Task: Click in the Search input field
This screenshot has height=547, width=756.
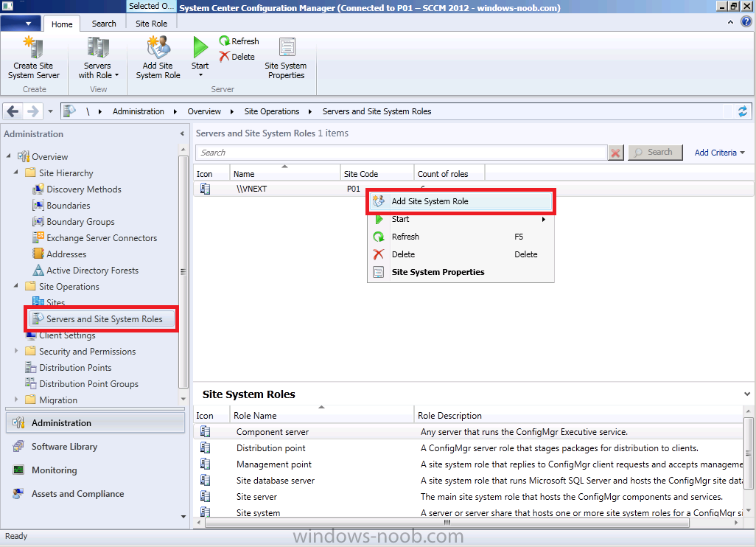Action: pyautogui.click(x=401, y=153)
